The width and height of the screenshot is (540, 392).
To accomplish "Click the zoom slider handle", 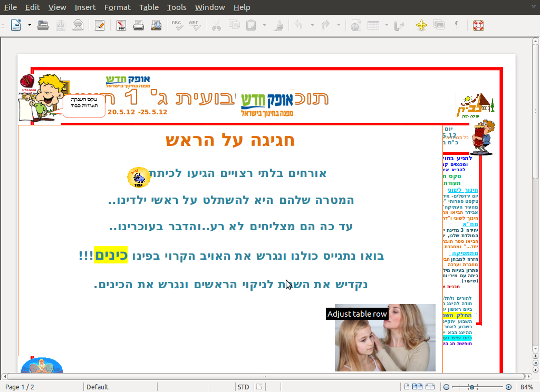I will 471,387.
